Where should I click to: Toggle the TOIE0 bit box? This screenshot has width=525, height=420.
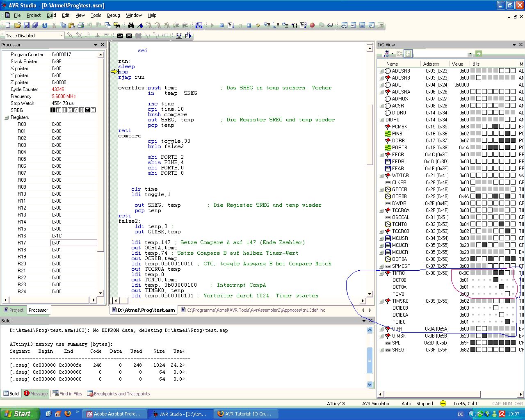[507, 322]
